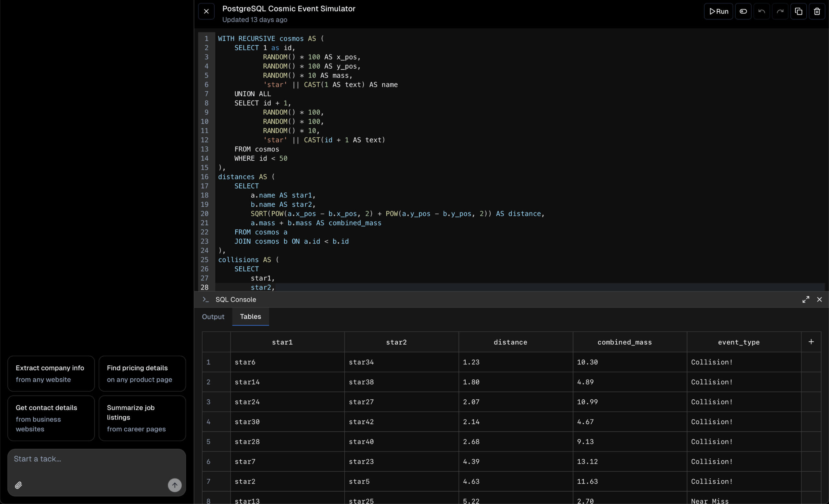Delete the artifact with trash icon

tap(817, 11)
